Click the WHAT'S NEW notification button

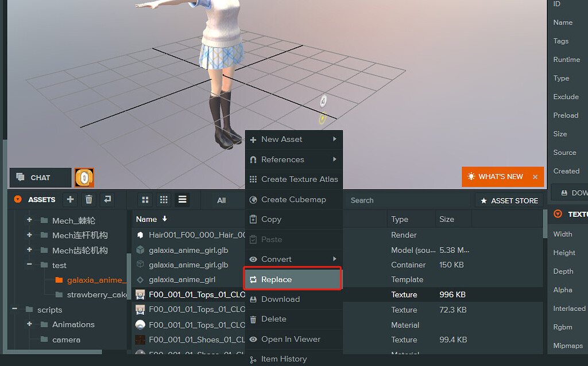click(x=501, y=177)
